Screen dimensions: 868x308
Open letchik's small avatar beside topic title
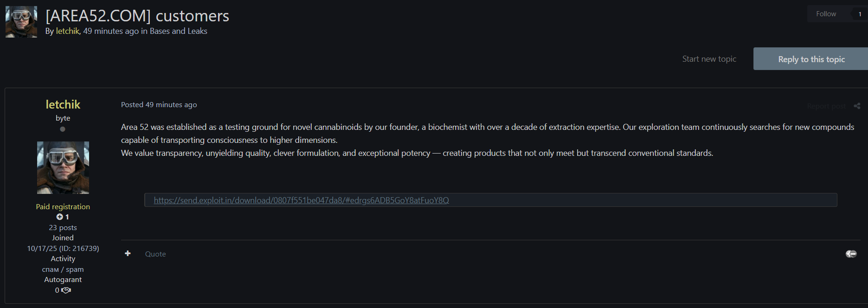21,22
